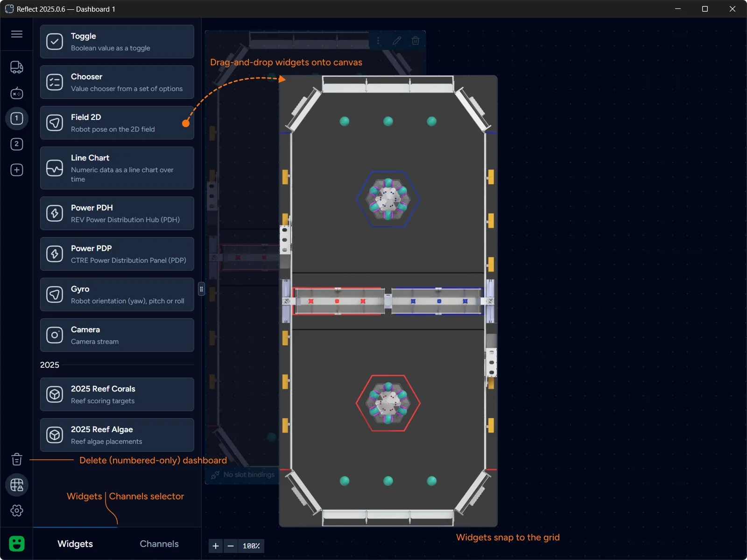The image size is (747, 560).
Task: Delete the field widget with its trash icon
Action: tap(416, 41)
